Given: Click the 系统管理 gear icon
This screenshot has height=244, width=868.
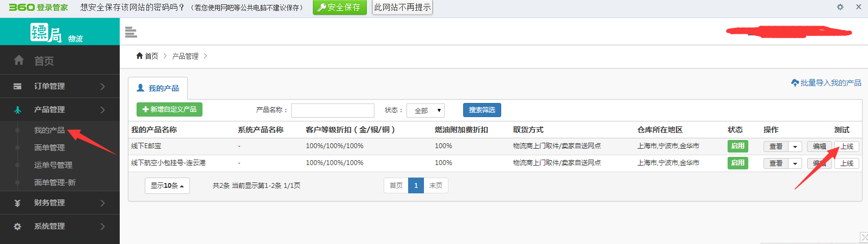Looking at the screenshot, I should (x=17, y=227).
